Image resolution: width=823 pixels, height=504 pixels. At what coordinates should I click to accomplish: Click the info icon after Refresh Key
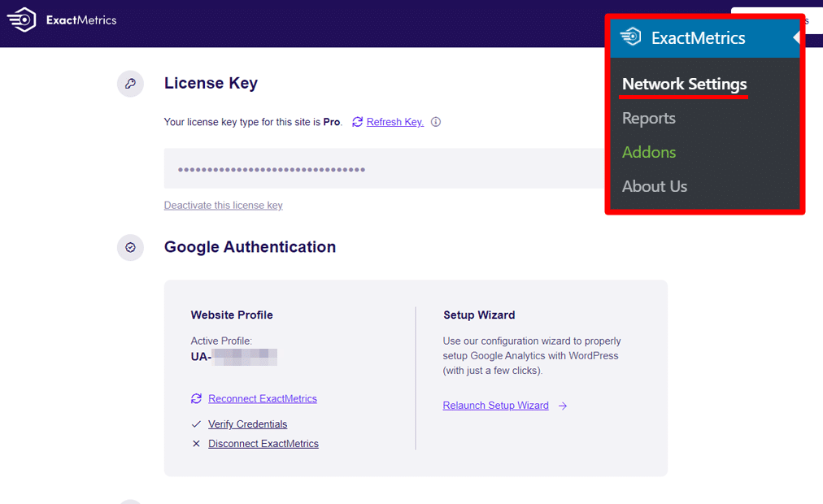coord(436,122)
